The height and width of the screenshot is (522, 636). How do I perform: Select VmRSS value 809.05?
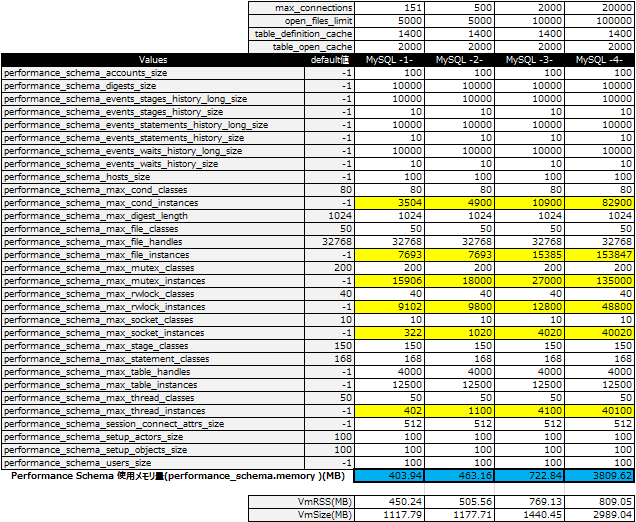point(599,502)
